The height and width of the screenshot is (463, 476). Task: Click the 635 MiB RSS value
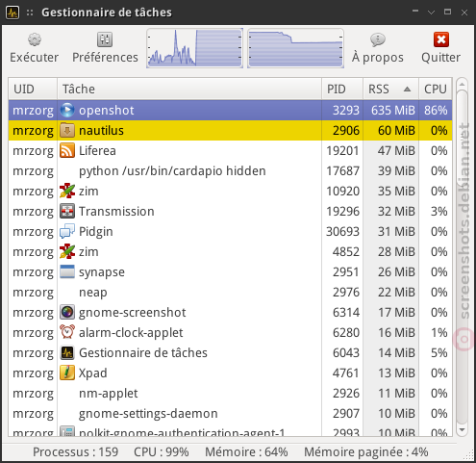[x=393, y=111]
